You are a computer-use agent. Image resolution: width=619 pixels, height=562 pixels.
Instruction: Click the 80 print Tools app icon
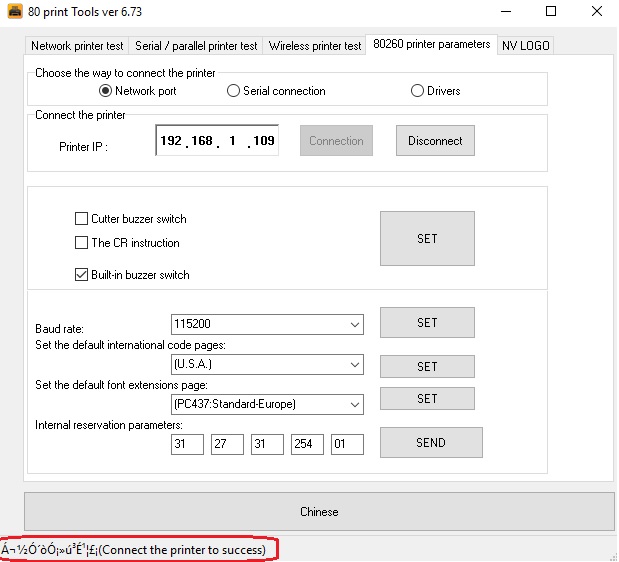(x=14, y=12)
